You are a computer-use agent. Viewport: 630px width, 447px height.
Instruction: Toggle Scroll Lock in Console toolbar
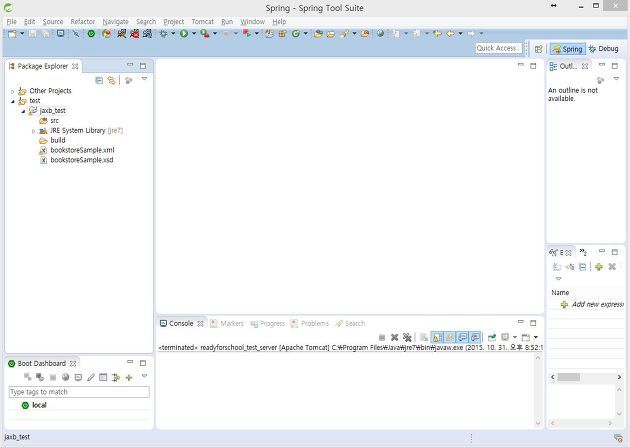click(x=437, y=337)
